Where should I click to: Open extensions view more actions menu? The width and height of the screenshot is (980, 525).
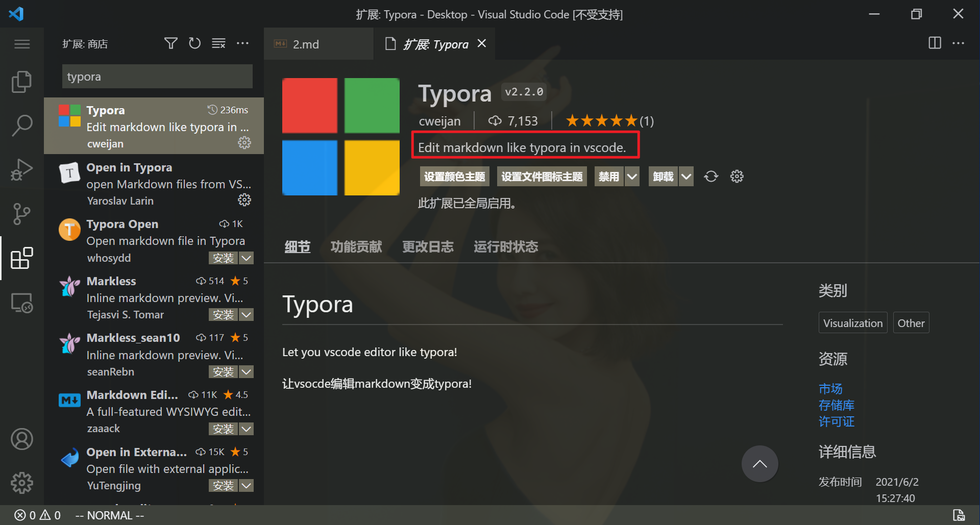pos(242,43)
